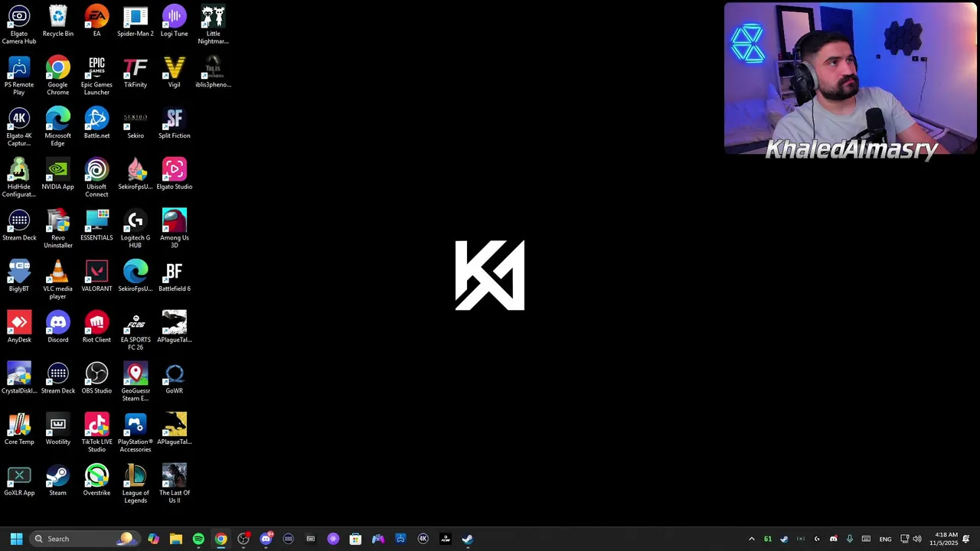Select the Wootility desktop icon
Image resolution: width=980 pixels, height=551 pixels.
(58, 429)
